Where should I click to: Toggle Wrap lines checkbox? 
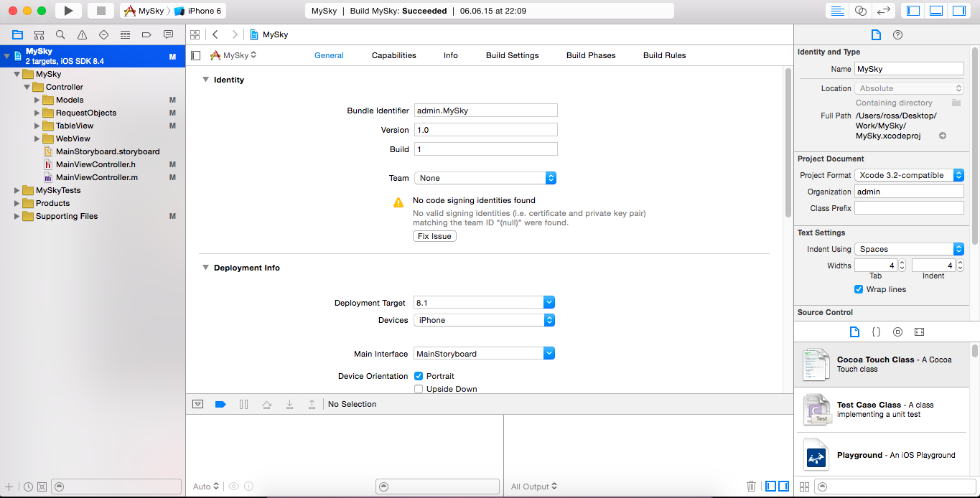coord(859,289)
